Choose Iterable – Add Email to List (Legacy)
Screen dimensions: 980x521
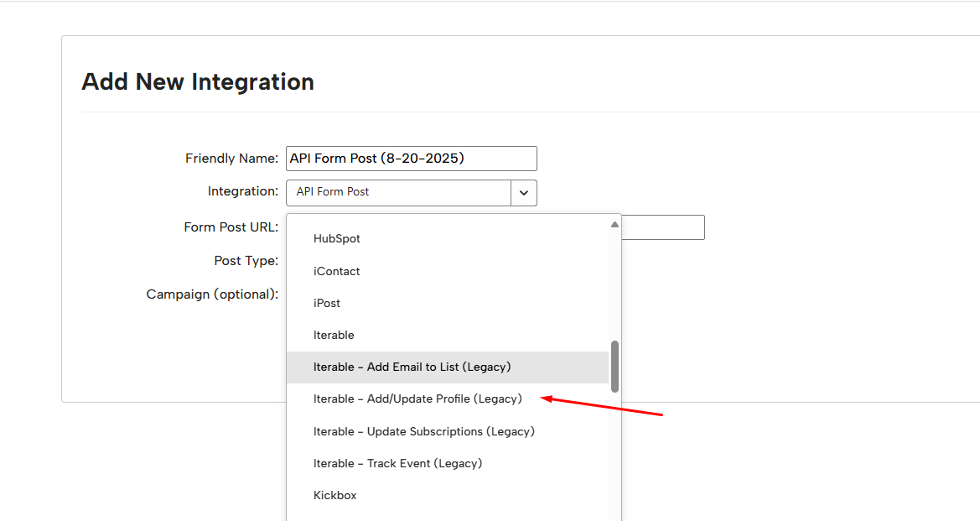click(x=412, y=367)
